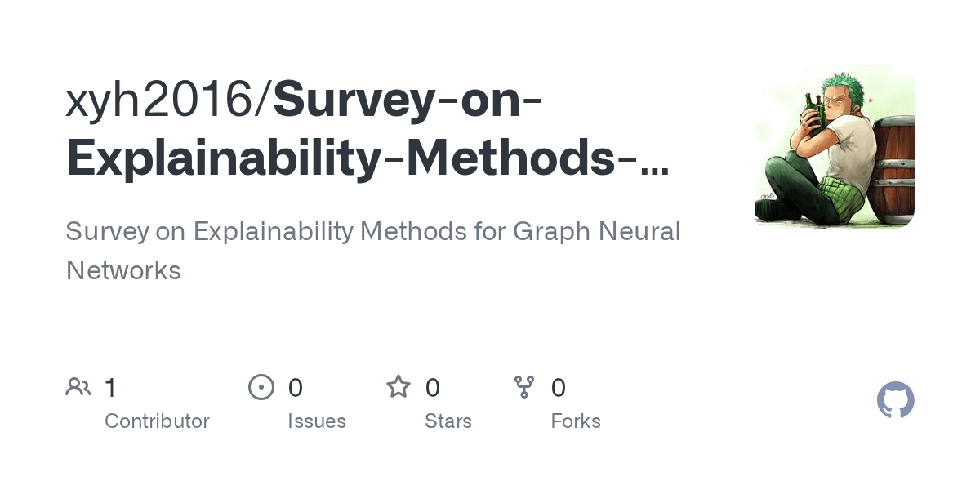Click the Issues label
980x490 pixels.
click(317, 421)
